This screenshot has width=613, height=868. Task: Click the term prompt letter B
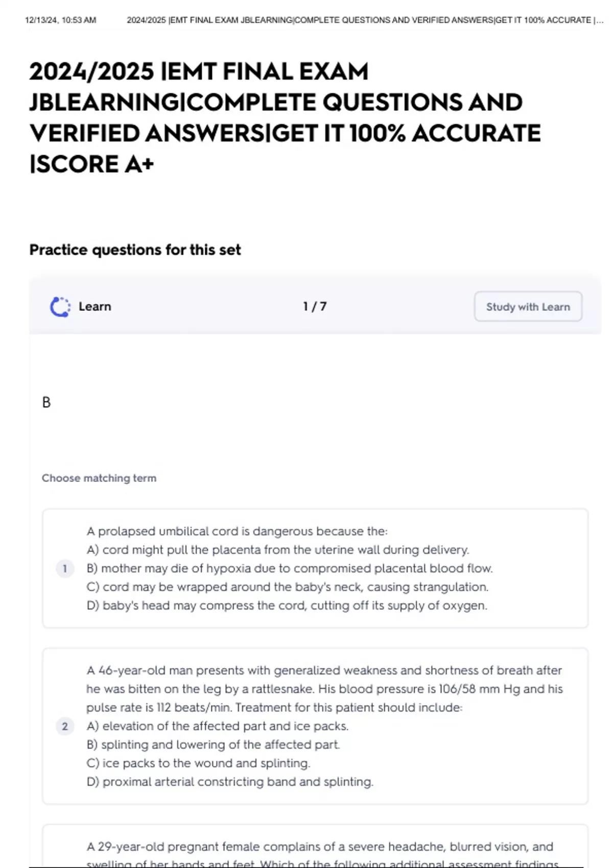(x=46, y=402)
